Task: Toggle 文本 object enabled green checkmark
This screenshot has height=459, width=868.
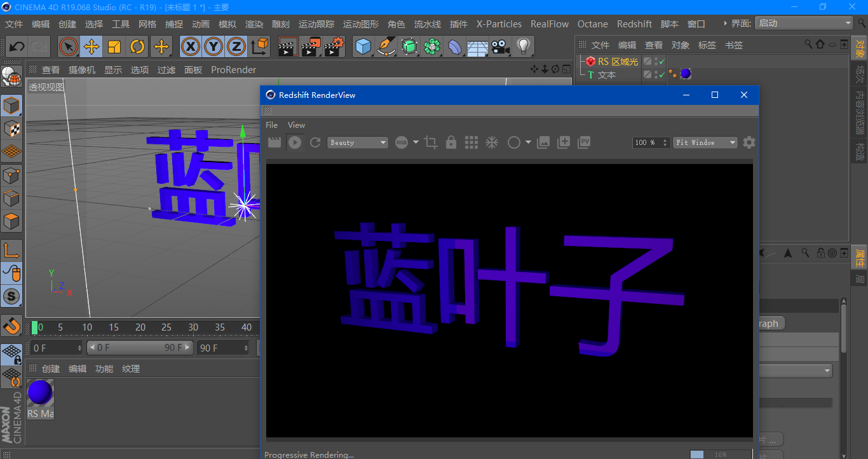Action: 661,75
